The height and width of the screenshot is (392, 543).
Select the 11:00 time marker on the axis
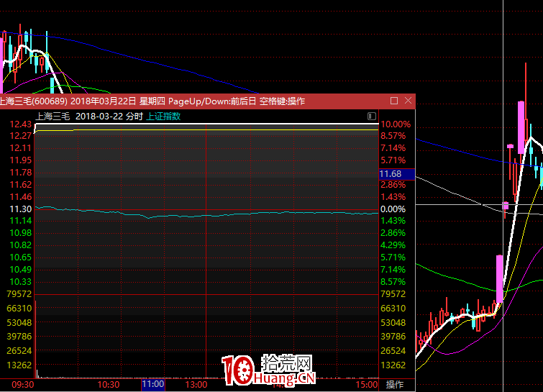click(x=153, y=384)
